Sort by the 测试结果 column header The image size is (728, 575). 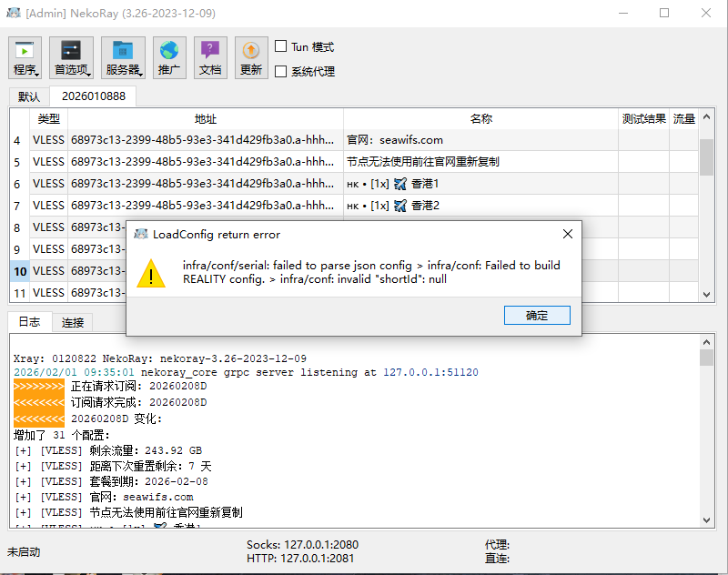tap(643, 119)
